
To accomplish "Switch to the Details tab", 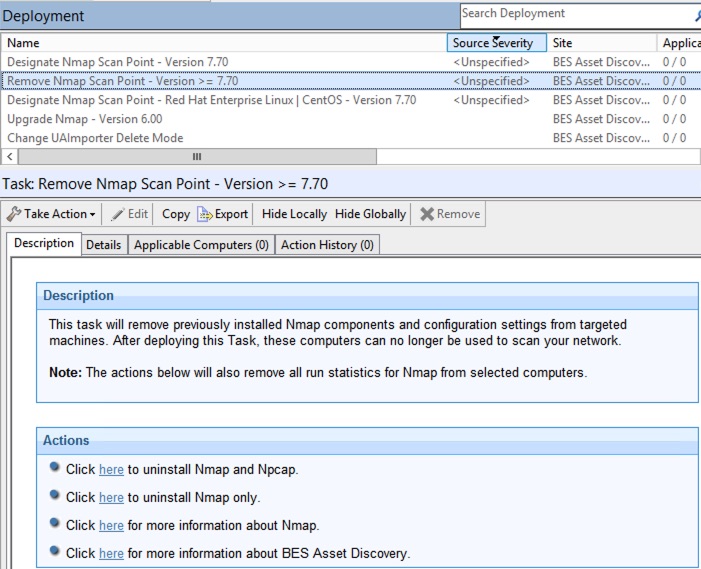I will coord(103,245).
